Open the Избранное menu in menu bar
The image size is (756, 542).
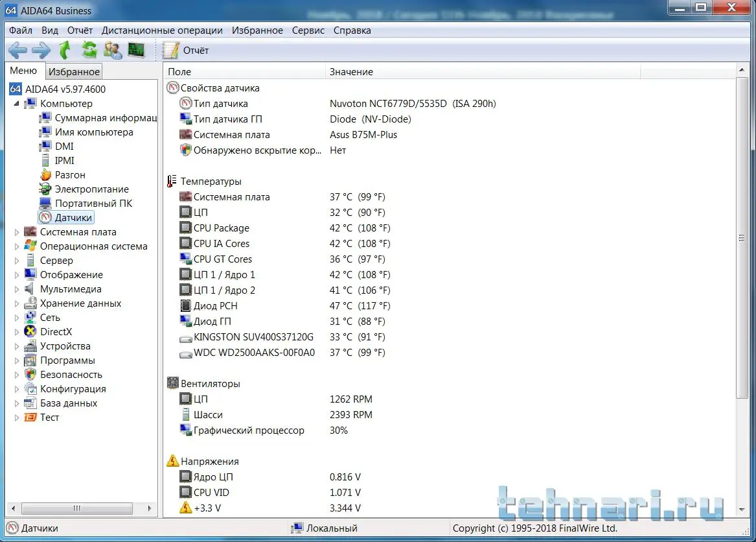coord(257,30)
